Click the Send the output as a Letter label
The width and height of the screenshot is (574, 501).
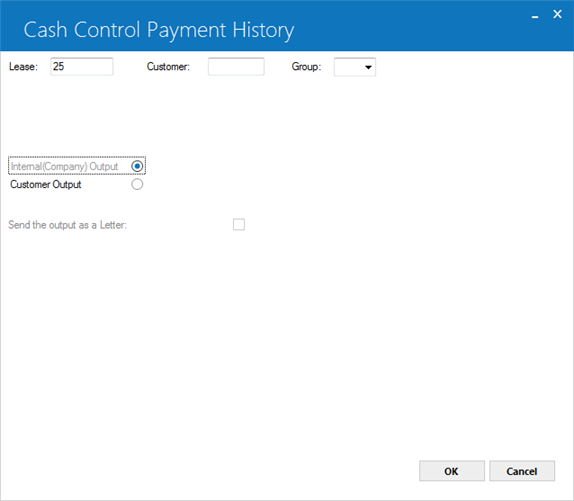67,225
